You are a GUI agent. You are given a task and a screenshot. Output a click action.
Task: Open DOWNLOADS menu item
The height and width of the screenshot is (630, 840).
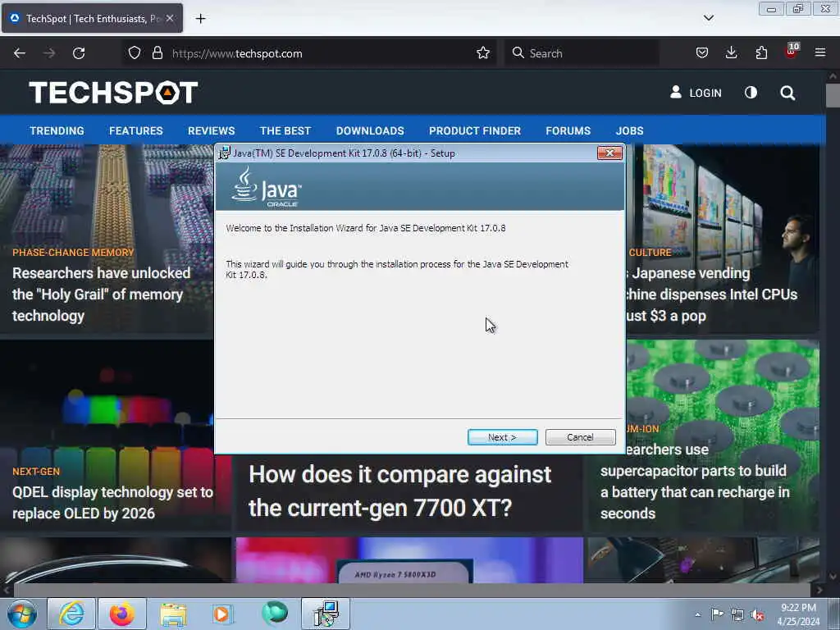[x=370, y=130]
